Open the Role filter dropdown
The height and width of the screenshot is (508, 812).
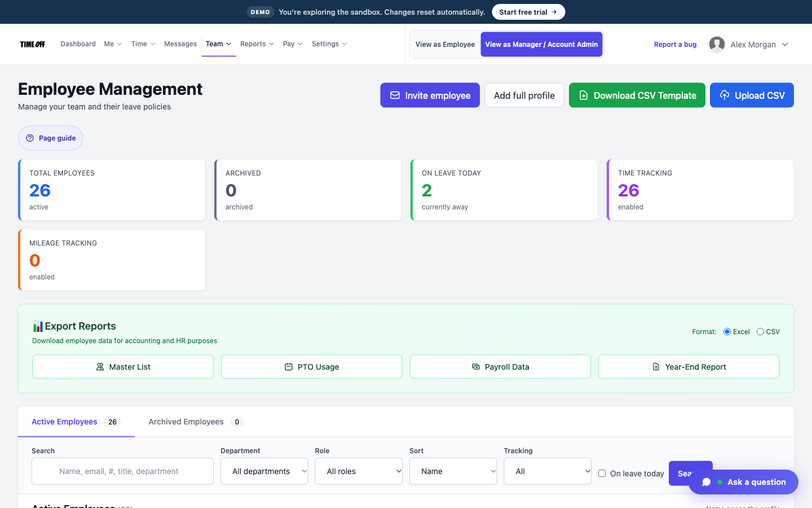(359, 471)
